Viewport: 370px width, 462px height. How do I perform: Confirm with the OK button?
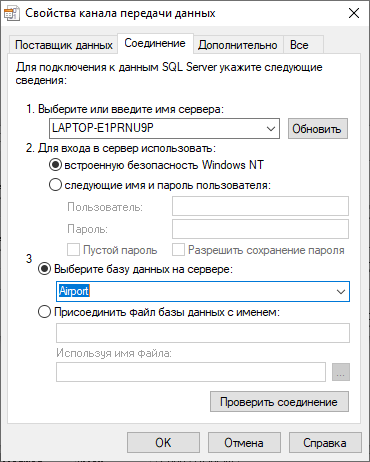(163, 443)
